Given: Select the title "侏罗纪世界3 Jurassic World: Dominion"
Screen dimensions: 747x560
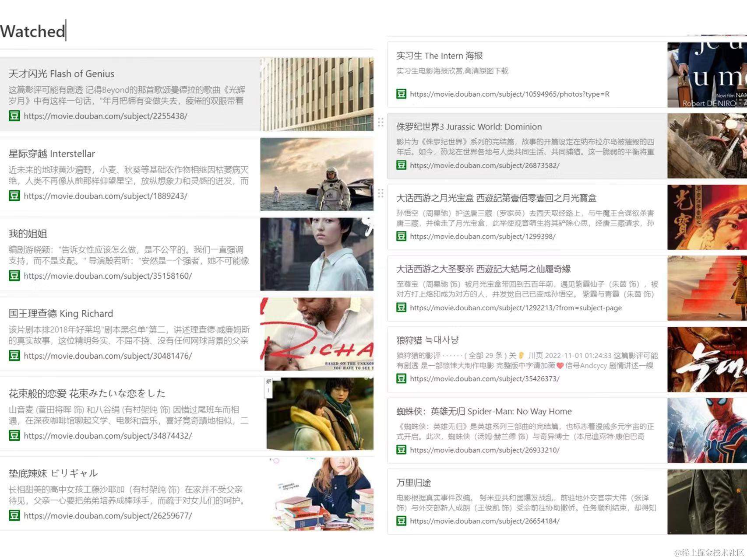Looking at the screenshot, I should click(x=469, y=127).
